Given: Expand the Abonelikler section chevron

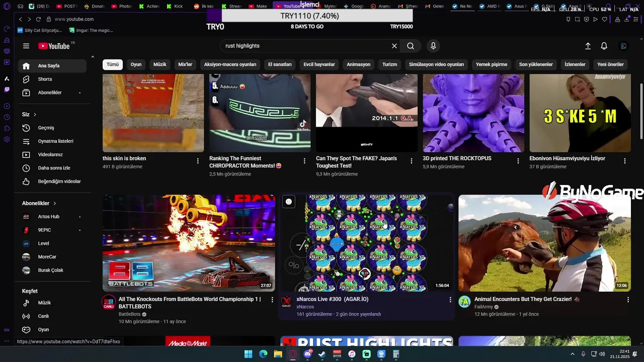Looking at the screenshot, I should [x=54, y=203].
